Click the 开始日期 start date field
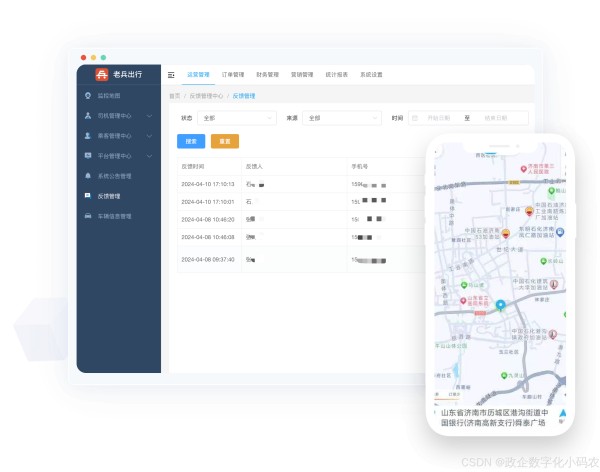Viewport: 600px width, 472px height. (439, 118)
